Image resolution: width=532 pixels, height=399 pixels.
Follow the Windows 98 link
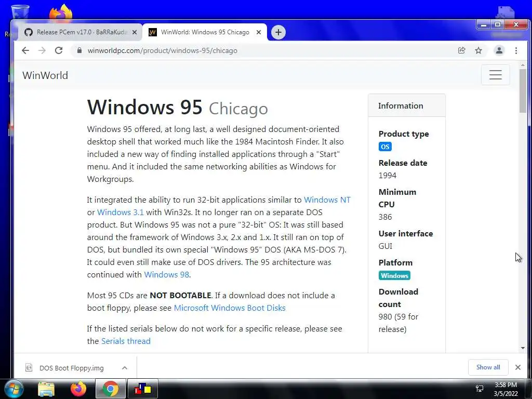click(x=167, y=274)
